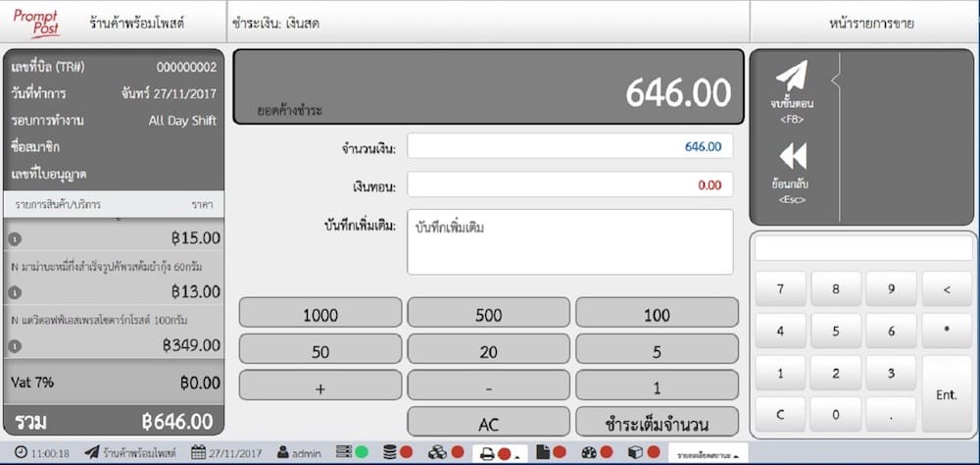Open the printer dropdown arrow in status bar

tap(515, 454)
